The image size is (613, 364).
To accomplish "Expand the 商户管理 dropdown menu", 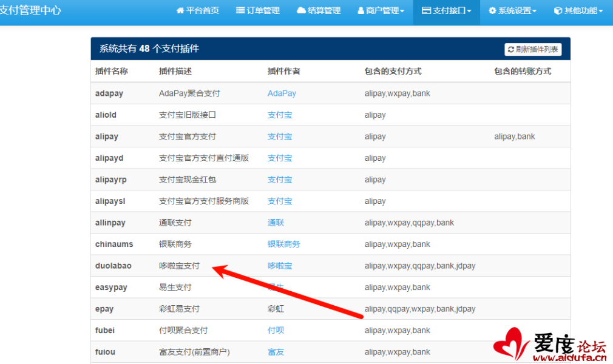I will click(381, 10).
